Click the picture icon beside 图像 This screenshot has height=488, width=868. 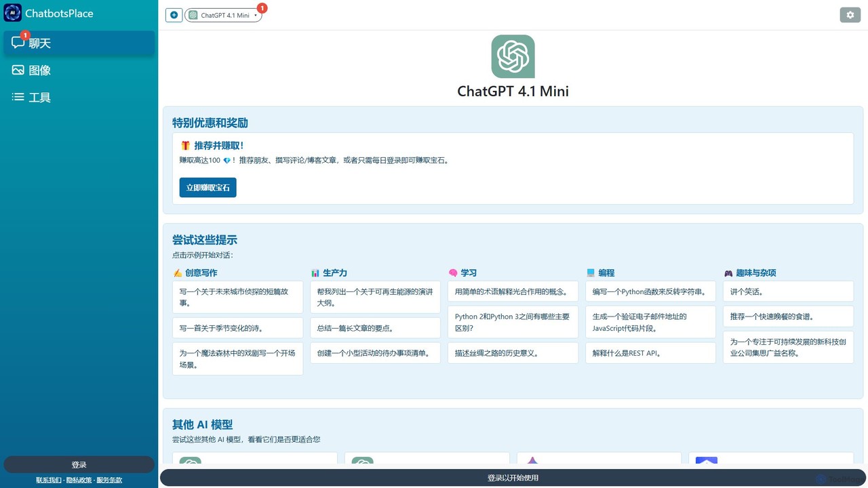coord(18,70)
